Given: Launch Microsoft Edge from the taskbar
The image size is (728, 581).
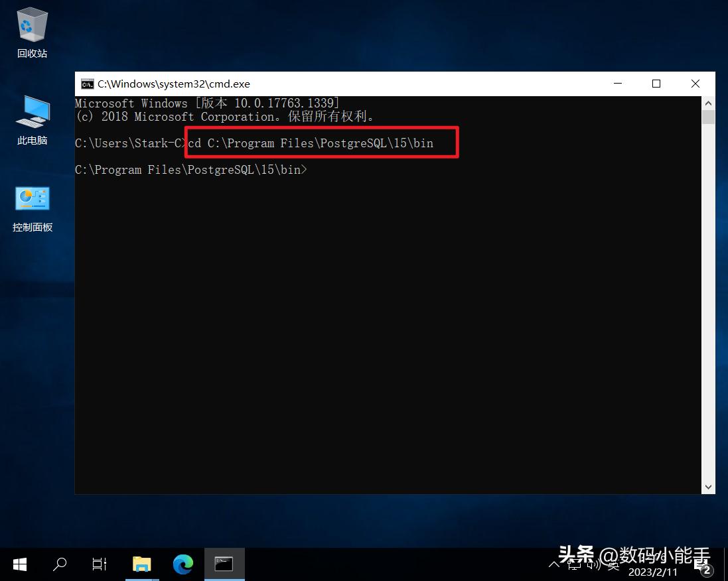Looking at the screenshot, I should pyautogui.click(x=182, y=564).
